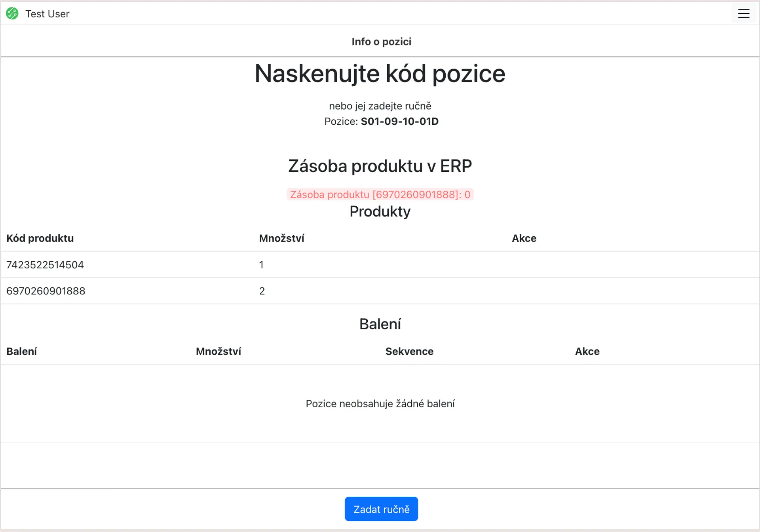Click the Info o pozici title
Viewport: 760px width, 532px height.
pyautogui.click(x=381, y=42)
